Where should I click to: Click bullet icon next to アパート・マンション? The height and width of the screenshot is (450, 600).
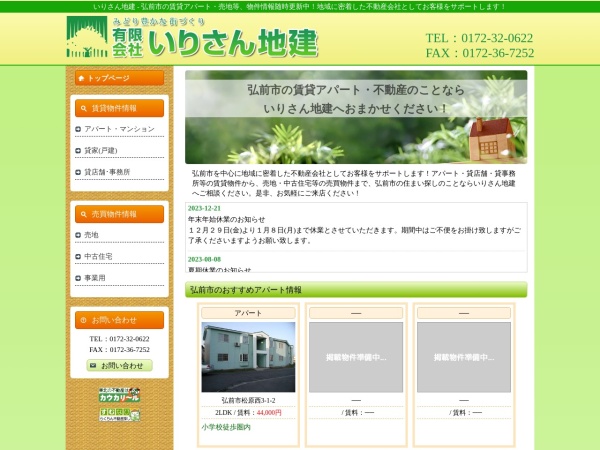78,129
